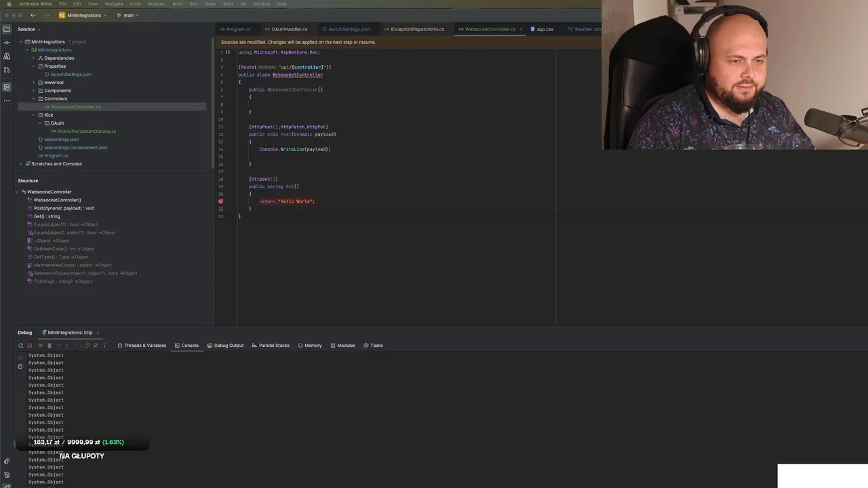Close the WebsocketController.cs tab
Screen dimensions: 868x488
point(521,29)
